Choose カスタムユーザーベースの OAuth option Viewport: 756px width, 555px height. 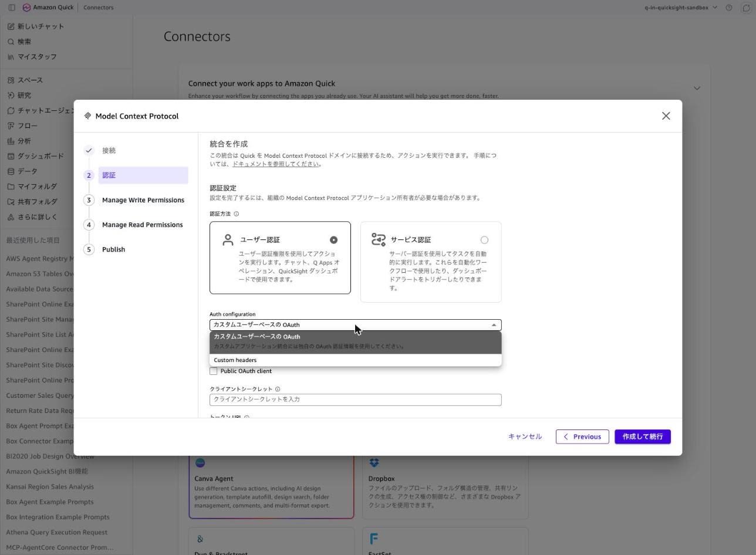(x=355, y=341)
